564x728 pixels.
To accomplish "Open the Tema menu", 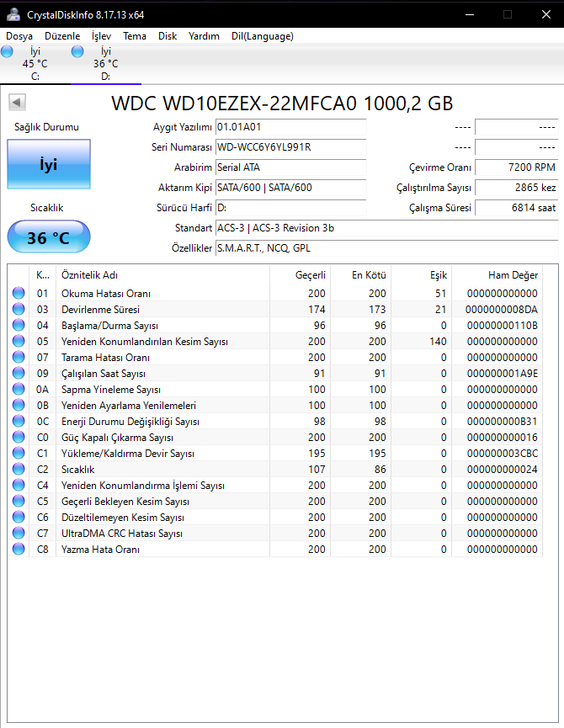I will [x=135, y=36].
